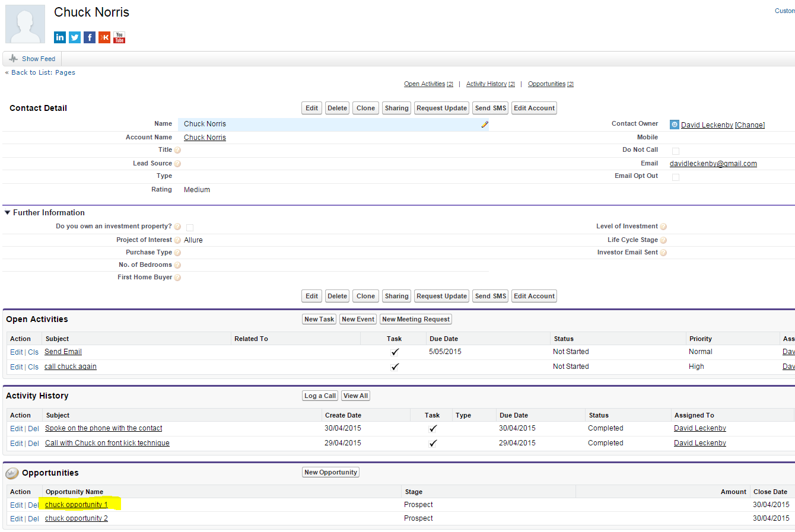
Task: Jump to Open Activities related list
Action: (x=424, y=84)
